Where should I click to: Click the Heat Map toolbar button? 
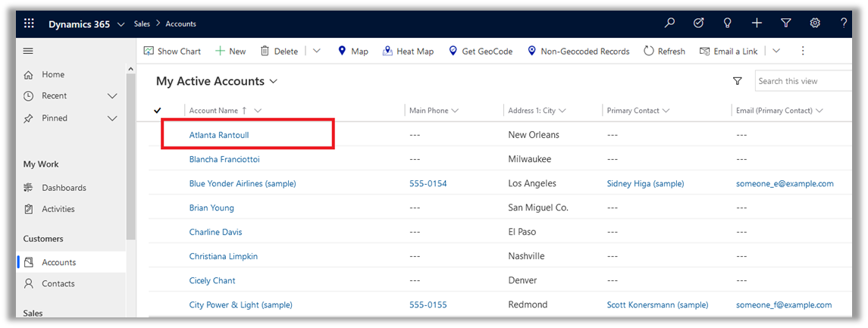coord(408,51)
